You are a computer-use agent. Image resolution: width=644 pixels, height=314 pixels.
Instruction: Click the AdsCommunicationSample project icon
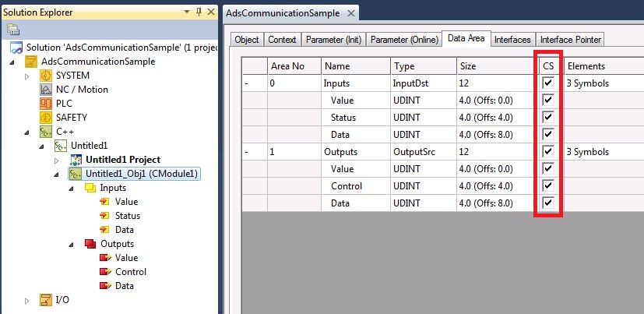[31, 62]
